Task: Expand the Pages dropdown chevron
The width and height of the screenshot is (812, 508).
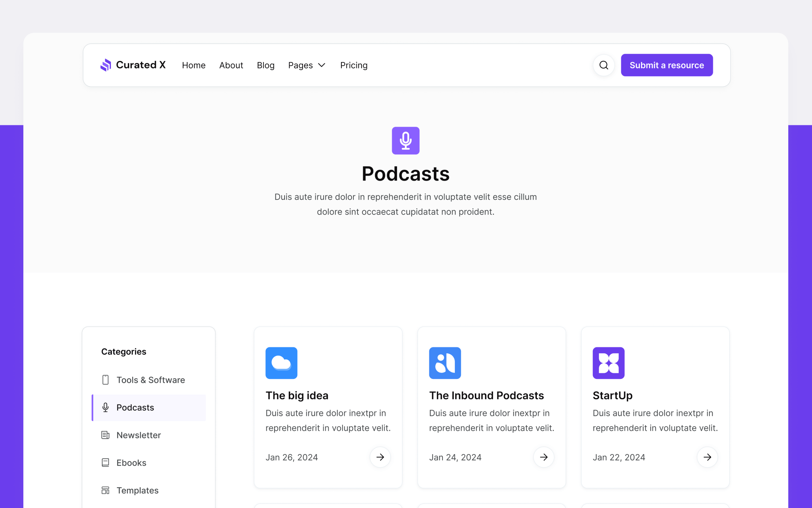Action: (x=322, y=65)
